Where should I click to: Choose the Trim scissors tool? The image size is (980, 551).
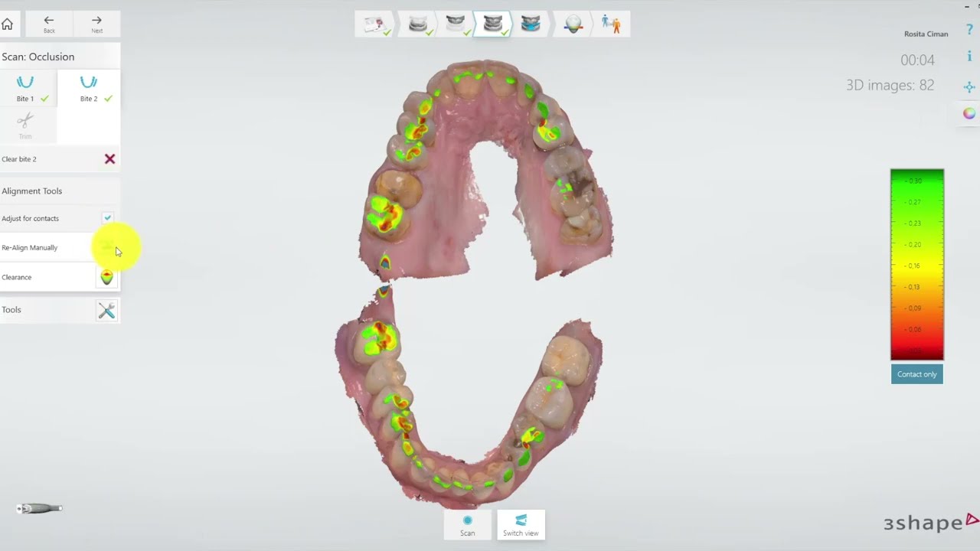pyautogui.click(x=25, y=125)
